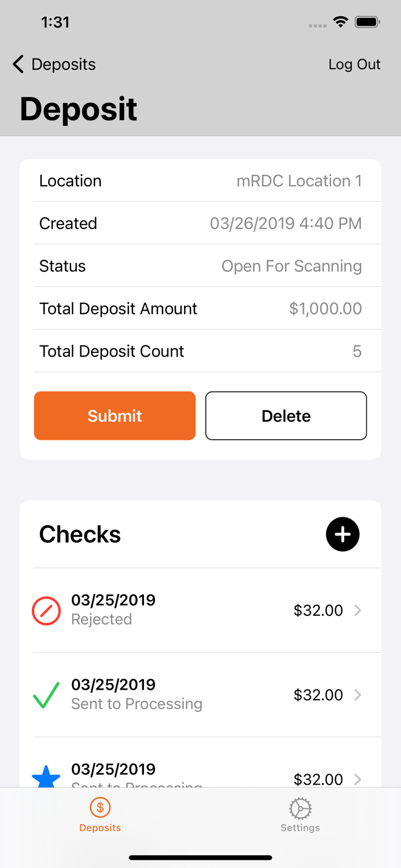Viewport: 401px width, 868px height.
Task: Tap Log Out
Action: [x=354, y=64]
